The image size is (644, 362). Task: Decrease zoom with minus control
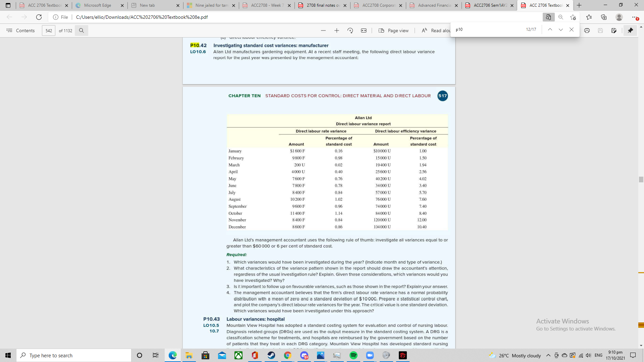coord(323,30)
